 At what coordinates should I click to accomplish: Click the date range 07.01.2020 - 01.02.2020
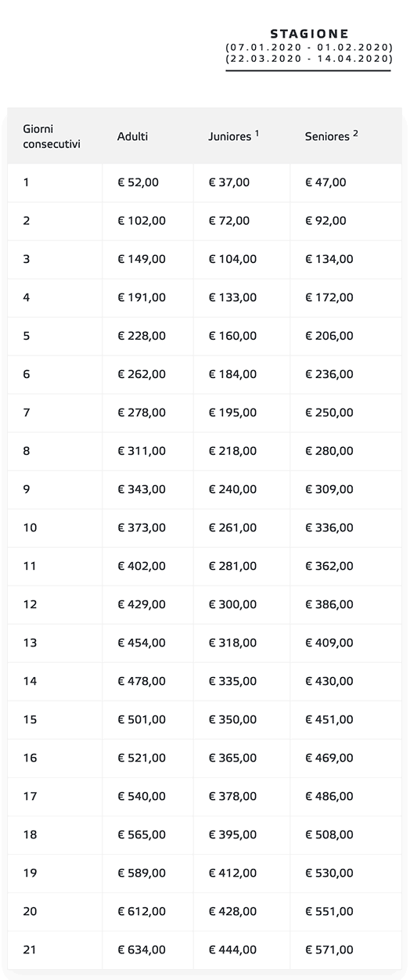pos(308,48)
